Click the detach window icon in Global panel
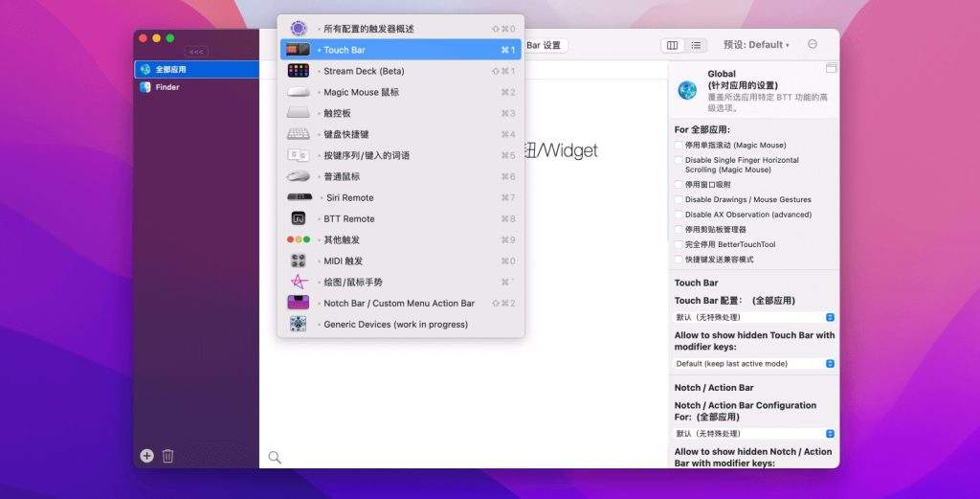This screenshot has width=980, height=499. tap(831, 68)
